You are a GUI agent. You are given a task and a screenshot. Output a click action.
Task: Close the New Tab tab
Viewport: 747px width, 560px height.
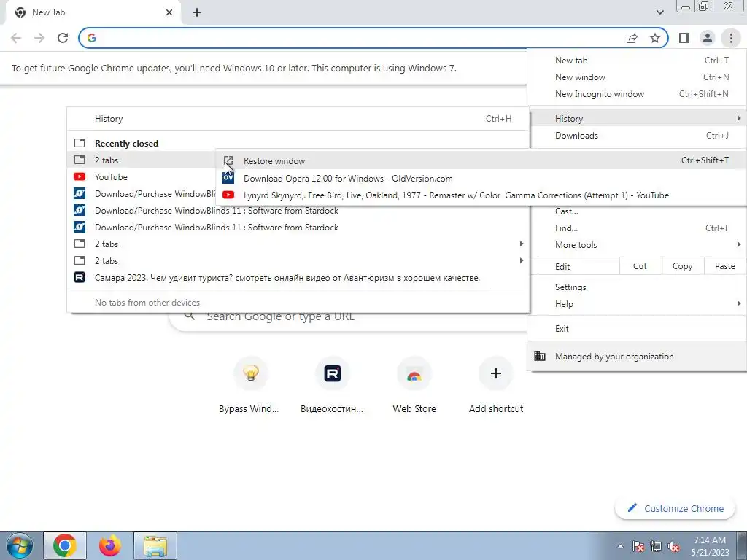[169, 12]
